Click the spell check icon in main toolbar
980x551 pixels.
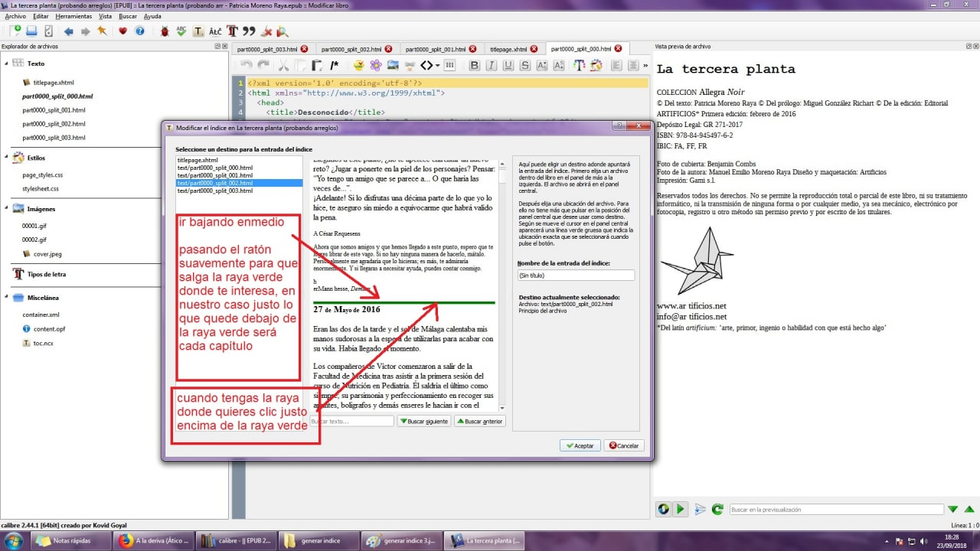click(x=181, y=31)
